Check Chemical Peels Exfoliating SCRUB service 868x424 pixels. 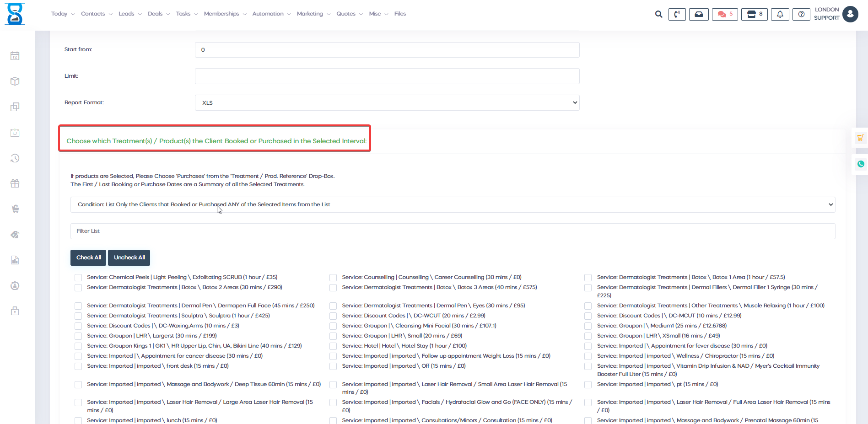coord(78,278)
